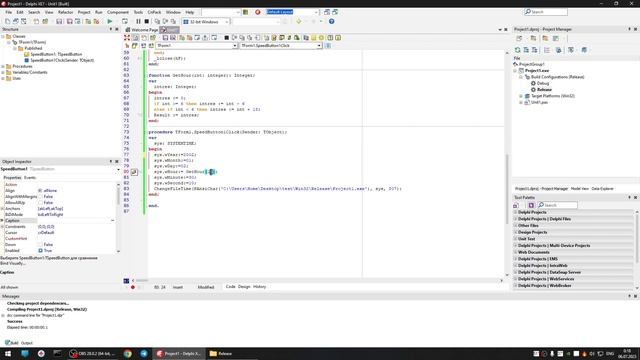Open the TForm1 class dropdown in editor
This screenshot has height=360, width=640.
click(235, 46)
